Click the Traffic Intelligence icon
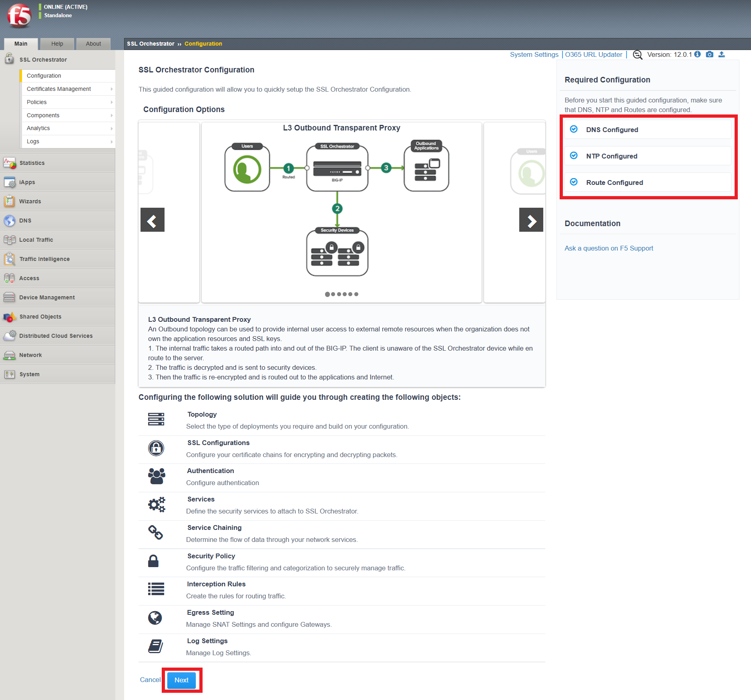This screenshot has width=751, height=700. 10,259
